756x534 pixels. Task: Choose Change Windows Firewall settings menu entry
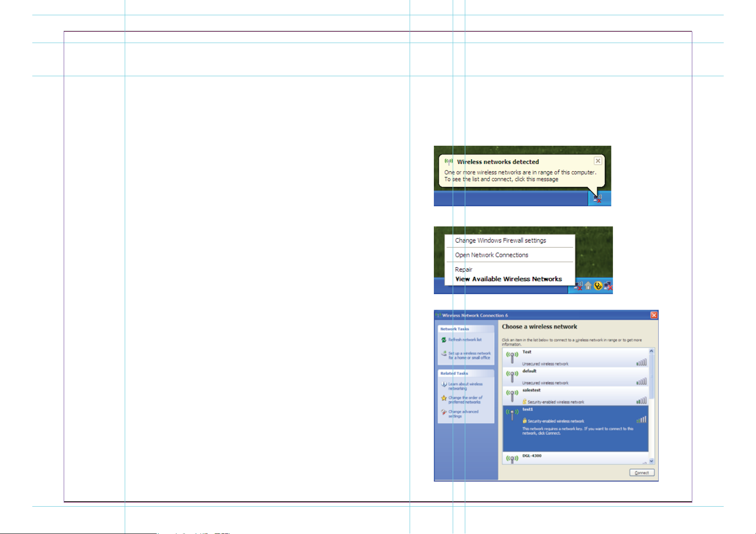pos(500,240)
